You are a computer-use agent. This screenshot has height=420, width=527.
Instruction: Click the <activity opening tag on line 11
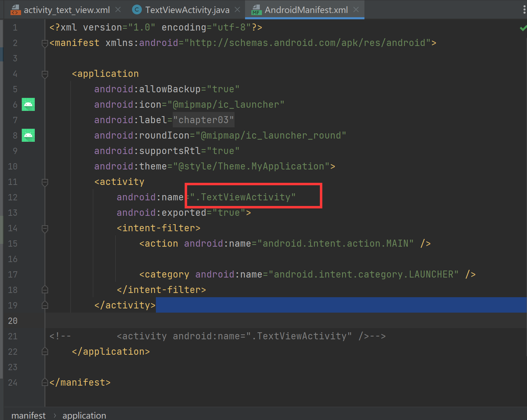tap(119, 182)
